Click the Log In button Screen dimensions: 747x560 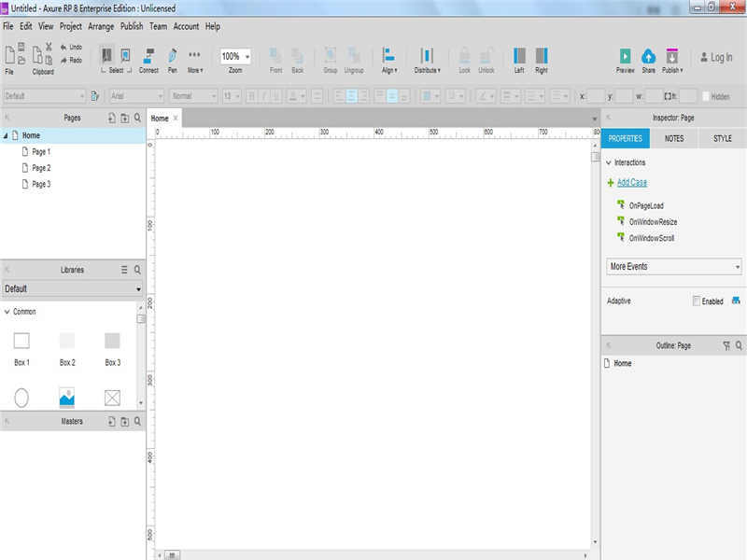click(x=716, y=58)
